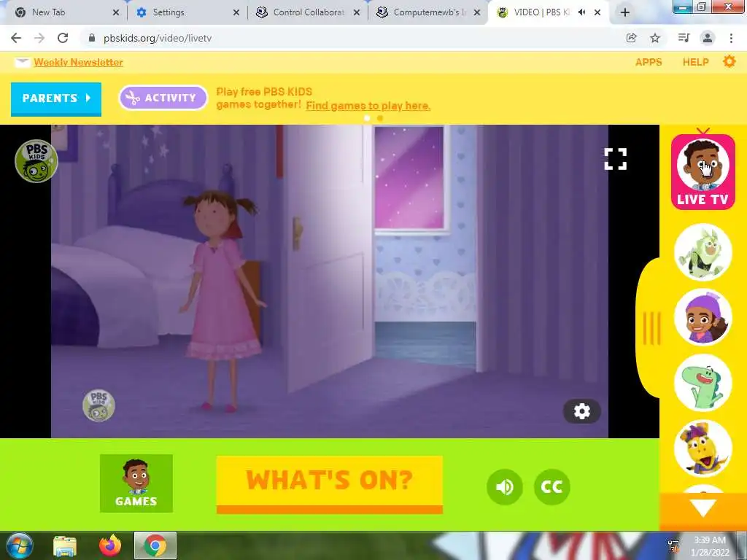The image size is (747, 560).
Task: Follow Find games to play here link
Action: coord(368,106)
